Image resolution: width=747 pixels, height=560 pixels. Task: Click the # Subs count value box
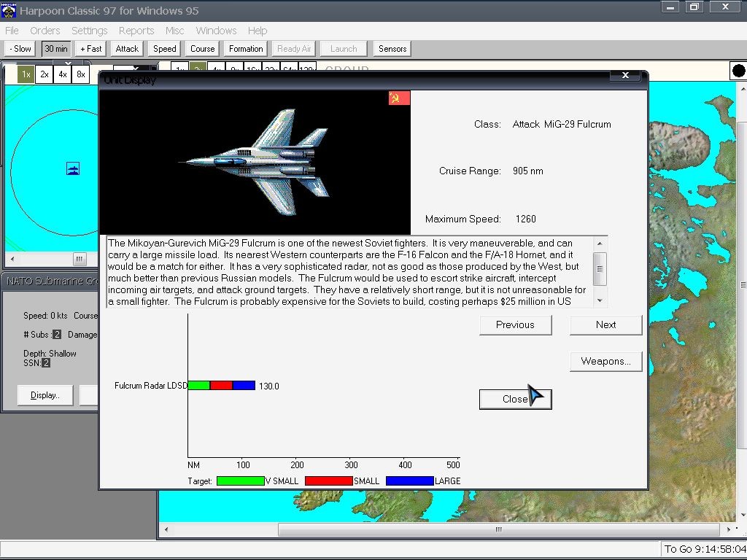(x=57, y=334)
